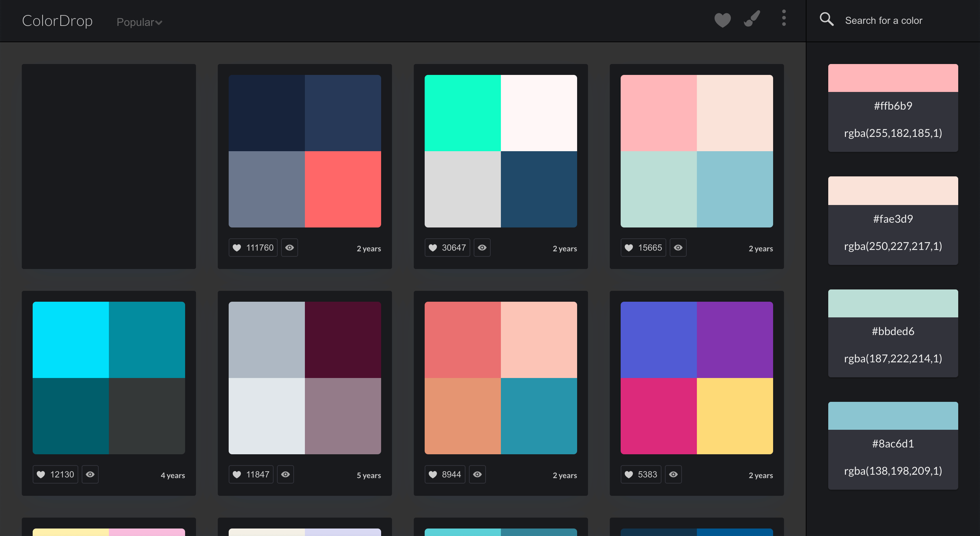Select the pink #ffb6b9 sidebar swatch
980x536 pixels.
point(893,78)
